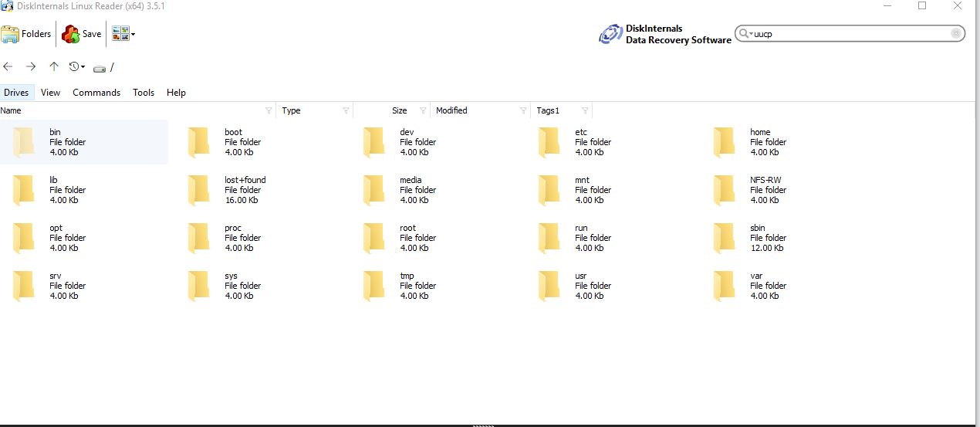Select the mnt folder icon
The image size is (980, 427).
point(549,190)
